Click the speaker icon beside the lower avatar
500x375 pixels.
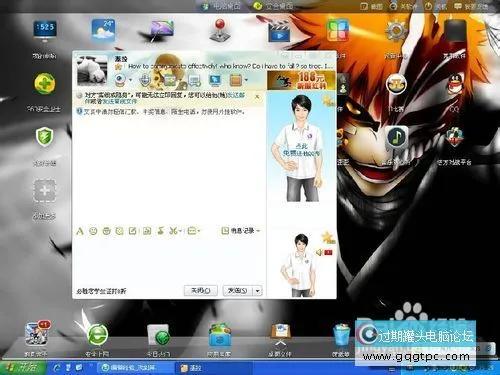tap(319, 253)
